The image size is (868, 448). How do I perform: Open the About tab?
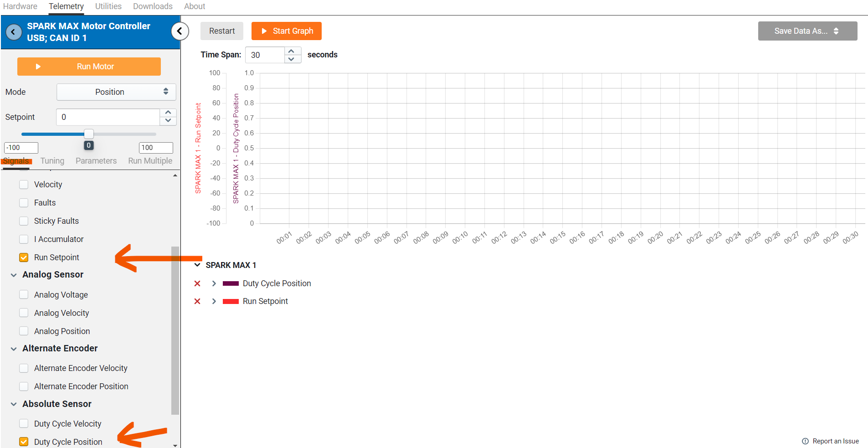[x=195, y=6]
